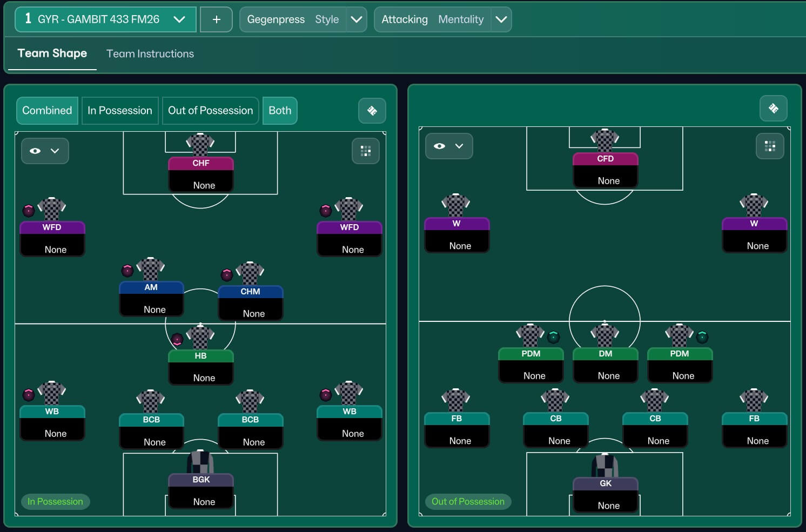Image resolution: width=806 pixels, height=532 pixels.
Task: Open grid view icon on In Possession pitch
Action: (x=366, y=151)
